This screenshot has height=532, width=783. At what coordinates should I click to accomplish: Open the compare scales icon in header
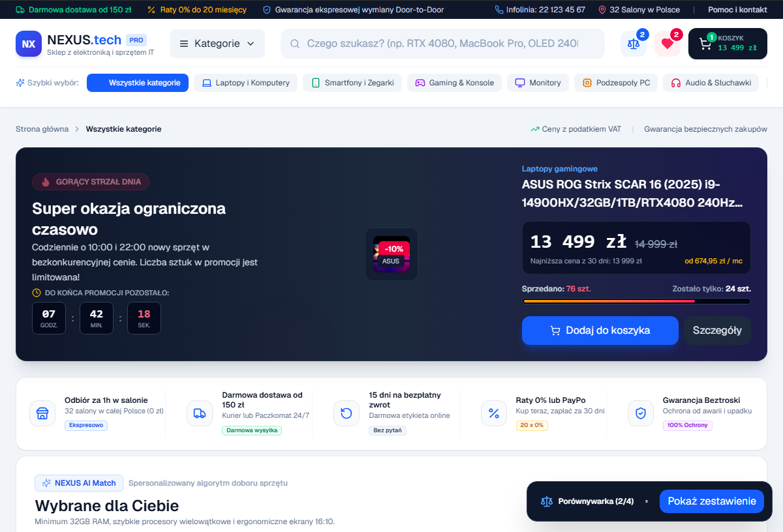[x=633, y=44]
